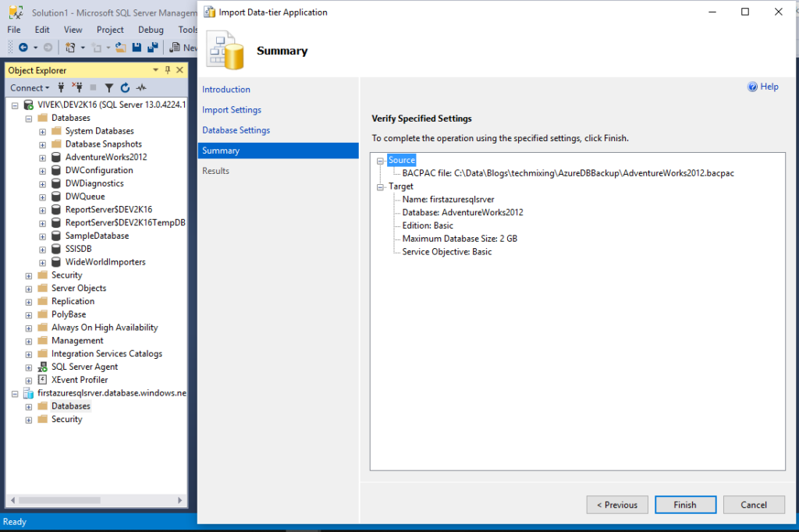Image resolution: width=799 pixels, height=532 pixels.
Task: Click the Connect plug icon in Object Explorer
Action: click(x=61, y=87)
